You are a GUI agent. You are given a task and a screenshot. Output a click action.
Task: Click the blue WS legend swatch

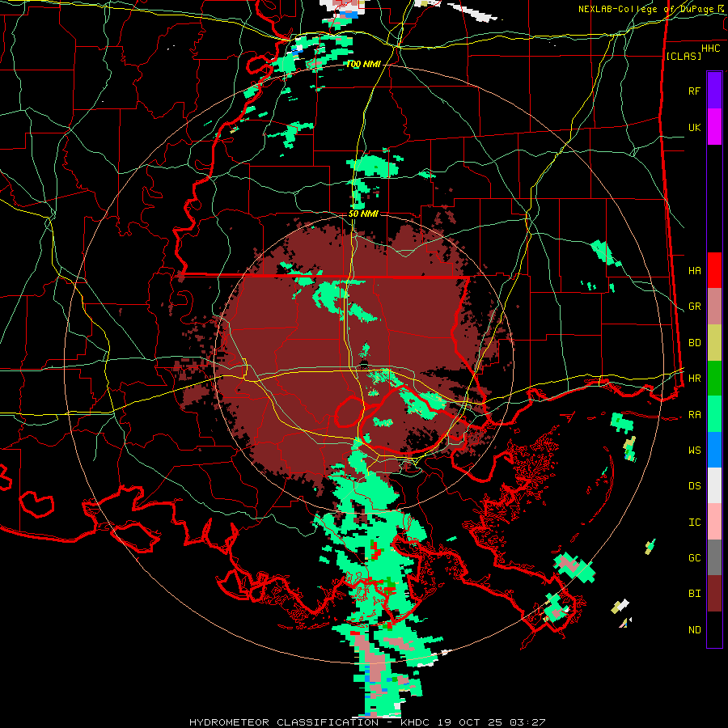[x=714, y=450]
